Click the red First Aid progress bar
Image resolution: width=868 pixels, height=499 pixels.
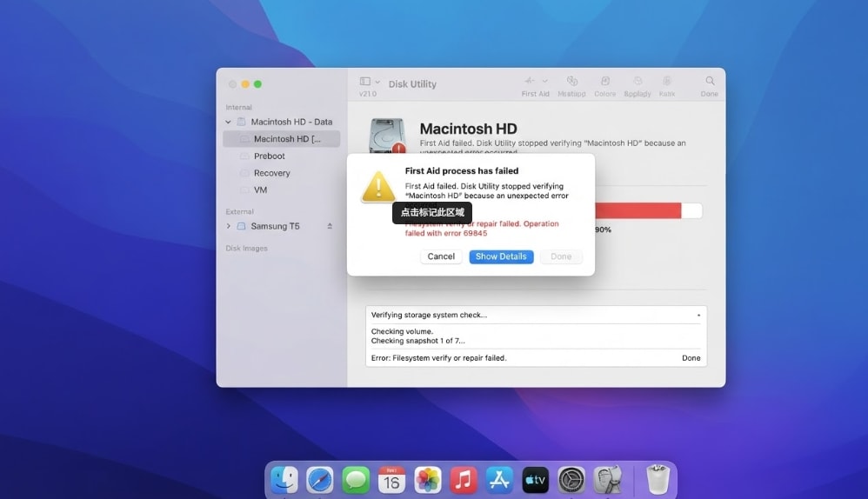pyautogui.click(x=638, y=210)
